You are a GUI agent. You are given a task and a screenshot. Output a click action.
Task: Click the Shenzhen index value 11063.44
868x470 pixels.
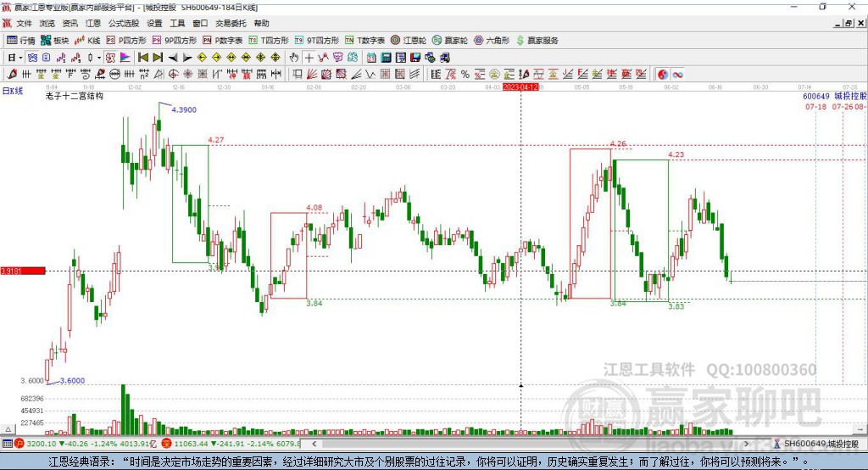191,444
